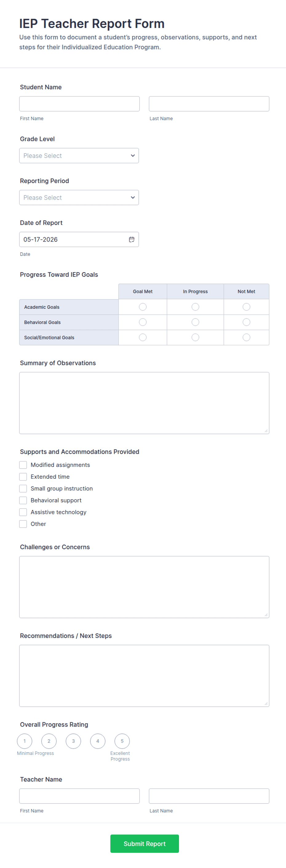This screenshot has height=868, width=286.
Task: Check the Modified assignments box
Action: (x=23, y=465)
